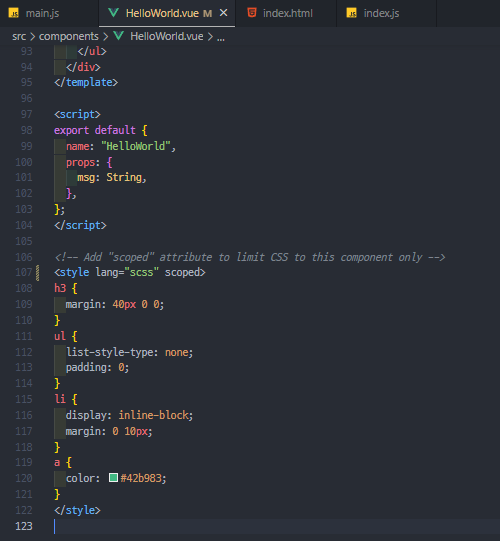Click 'msg: String,' on line 101
500x541 pixels.
(x=112, y=178)
